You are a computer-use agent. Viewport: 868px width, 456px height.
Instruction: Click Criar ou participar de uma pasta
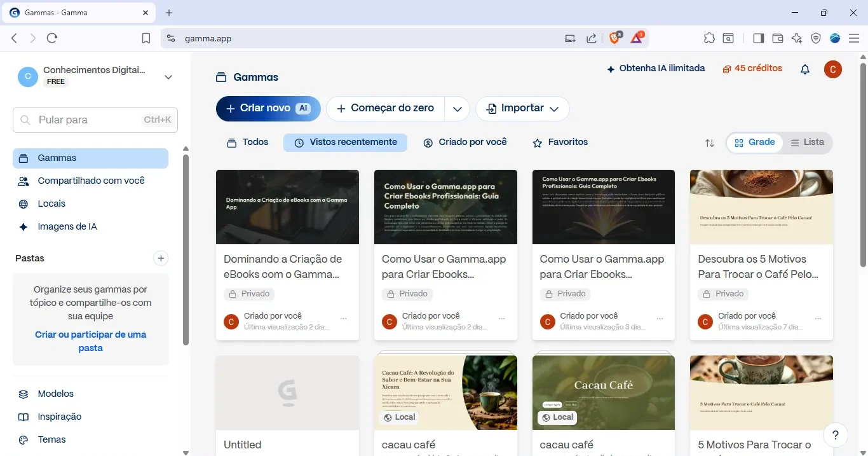coord(90,342)
